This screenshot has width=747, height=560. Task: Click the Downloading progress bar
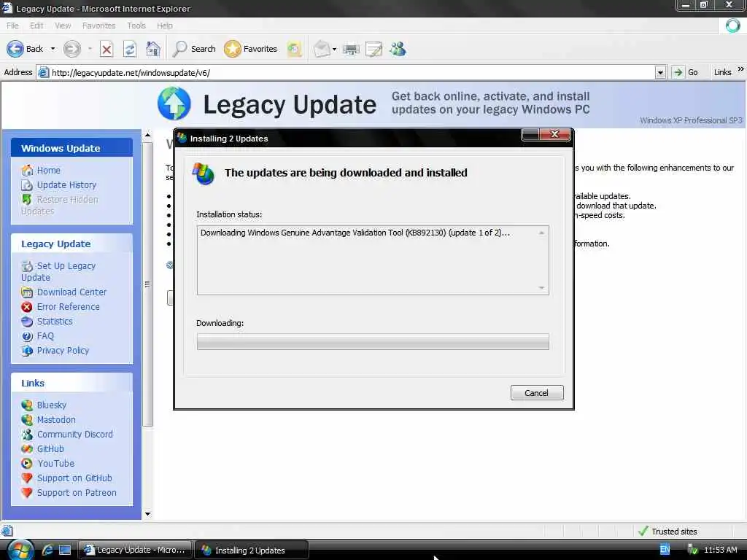coord(373,341)
